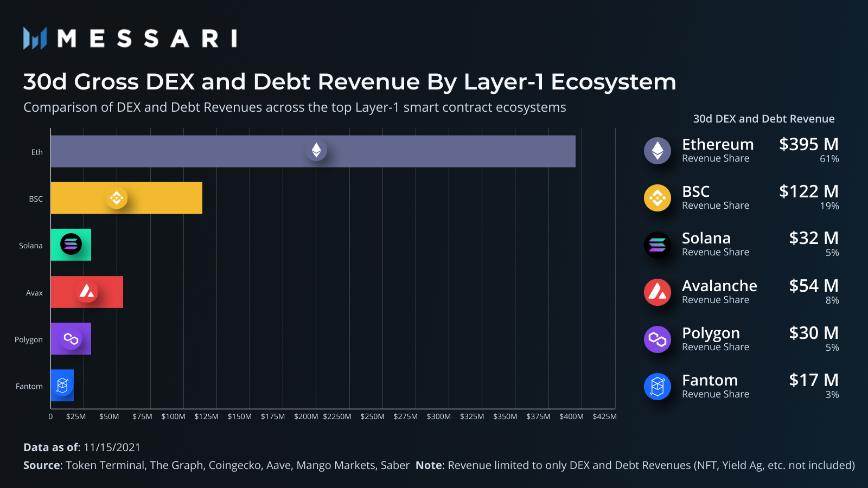This screenshot has height=488, width=868.
Task: Click the Avalanche icon on the red bar
Action: coord(87,292)
